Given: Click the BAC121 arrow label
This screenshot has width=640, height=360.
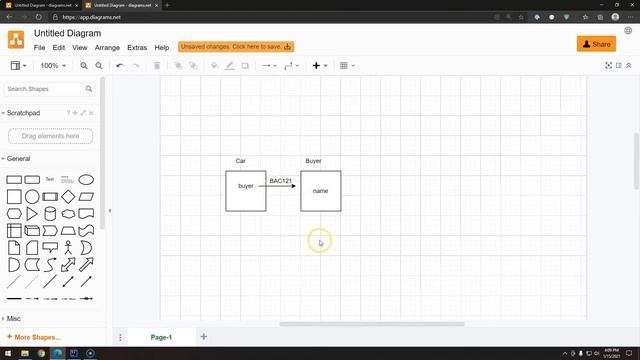Looking at the screenshot, I should pos(281,181).
